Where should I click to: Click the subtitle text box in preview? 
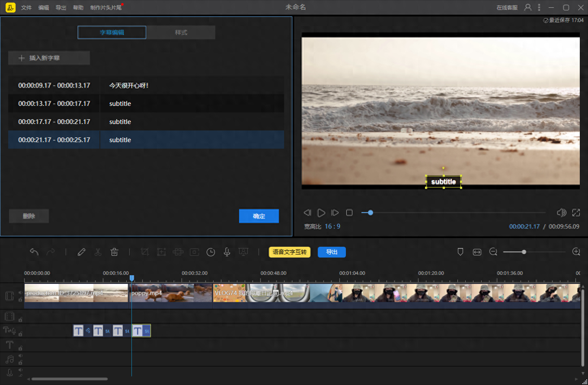pyautogui.click(x=444, y=182)
